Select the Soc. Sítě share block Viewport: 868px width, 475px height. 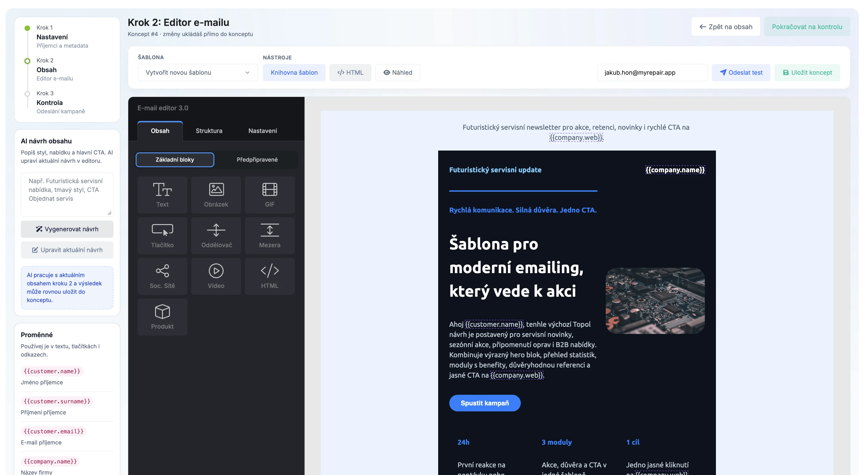[x=162, y=276]
